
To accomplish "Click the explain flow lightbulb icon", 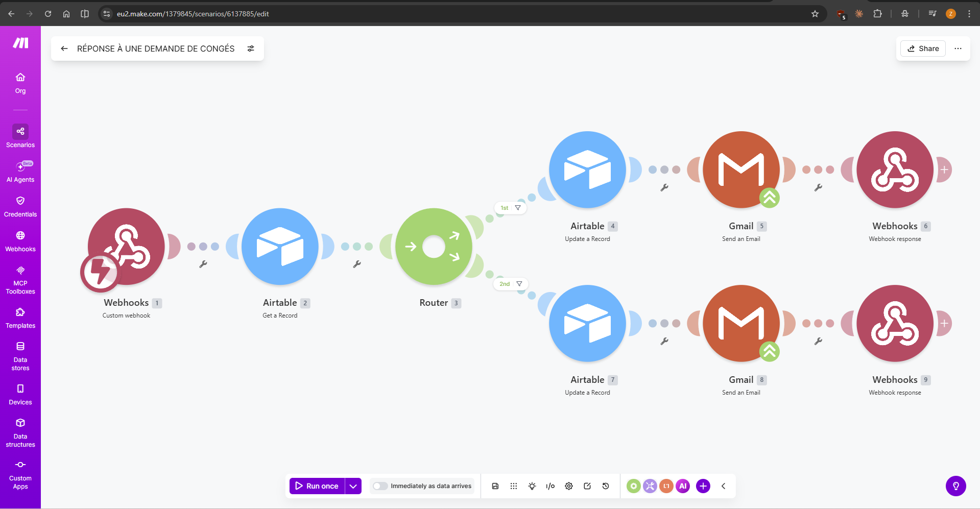I will coord(532,486).
